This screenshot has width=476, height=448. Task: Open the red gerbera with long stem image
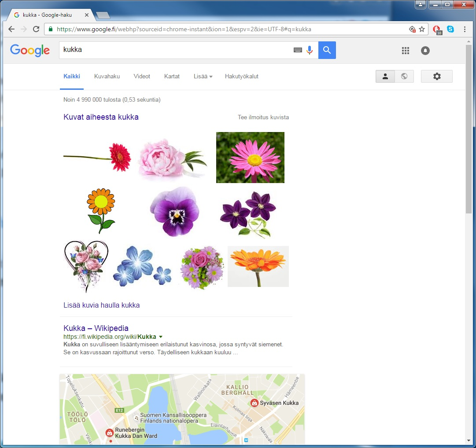(x=97, y=157)
